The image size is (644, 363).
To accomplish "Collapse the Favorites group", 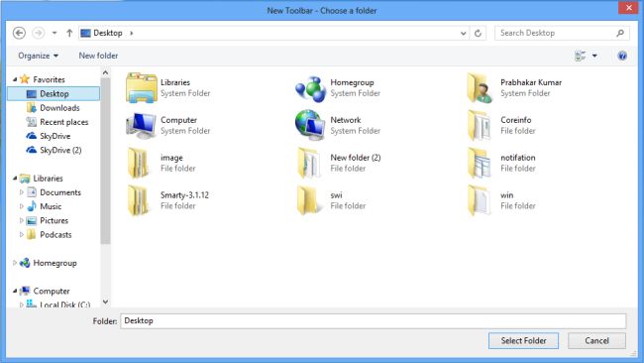I will (15, 79).
